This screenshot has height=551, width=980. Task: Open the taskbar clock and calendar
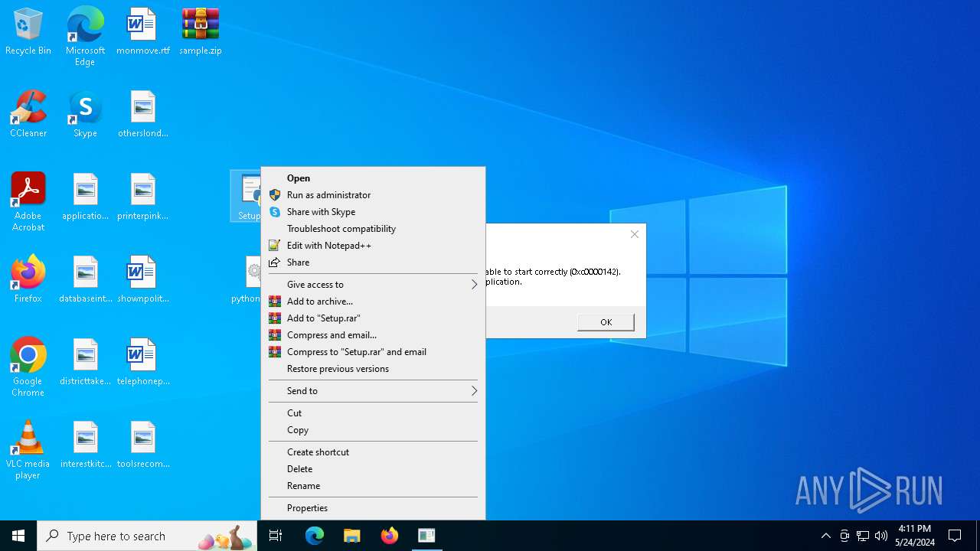click(x=914, y=536)
